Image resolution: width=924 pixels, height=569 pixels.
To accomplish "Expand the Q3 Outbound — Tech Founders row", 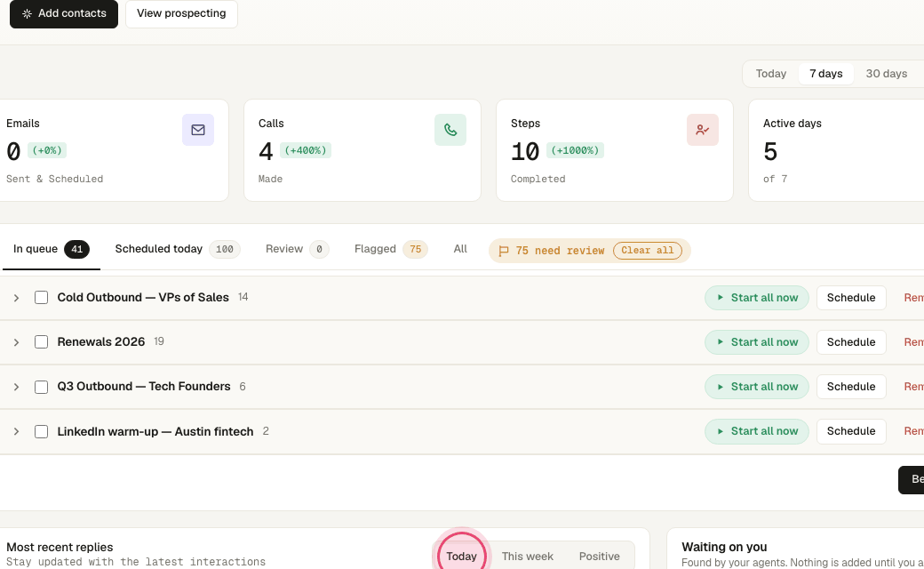I will coord(17,387).
